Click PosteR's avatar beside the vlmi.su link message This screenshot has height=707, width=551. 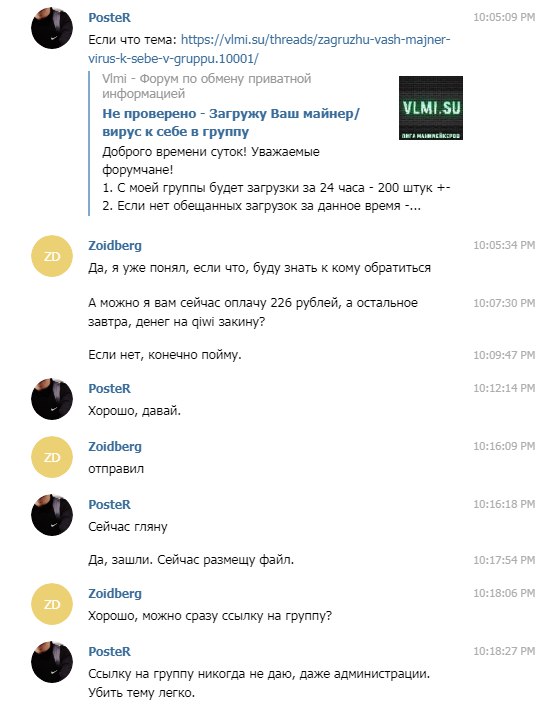coord(52,28)
